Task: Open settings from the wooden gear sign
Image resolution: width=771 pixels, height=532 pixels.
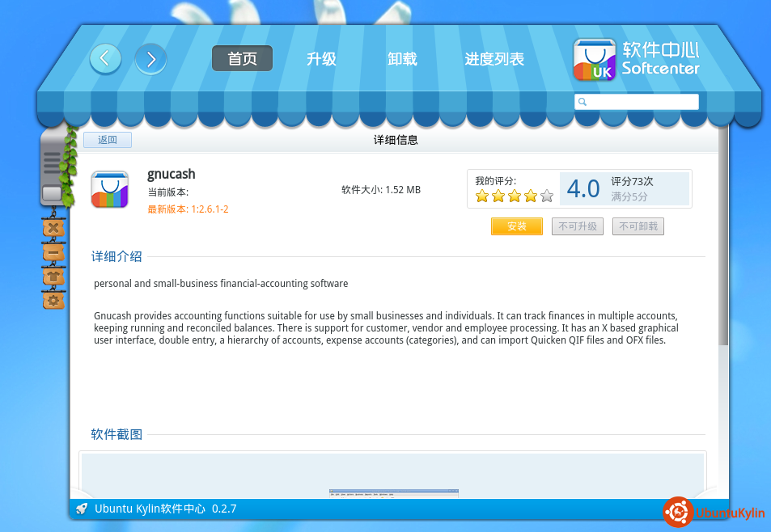Action: pyautogui.click(x=53, y=301)
